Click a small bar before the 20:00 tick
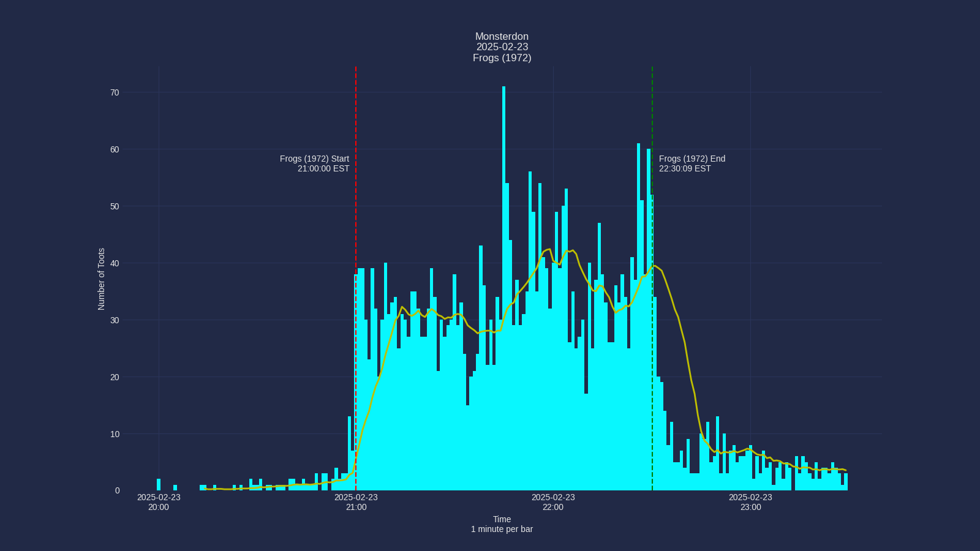This screenshot has width=980, height=551. point(159,484)
